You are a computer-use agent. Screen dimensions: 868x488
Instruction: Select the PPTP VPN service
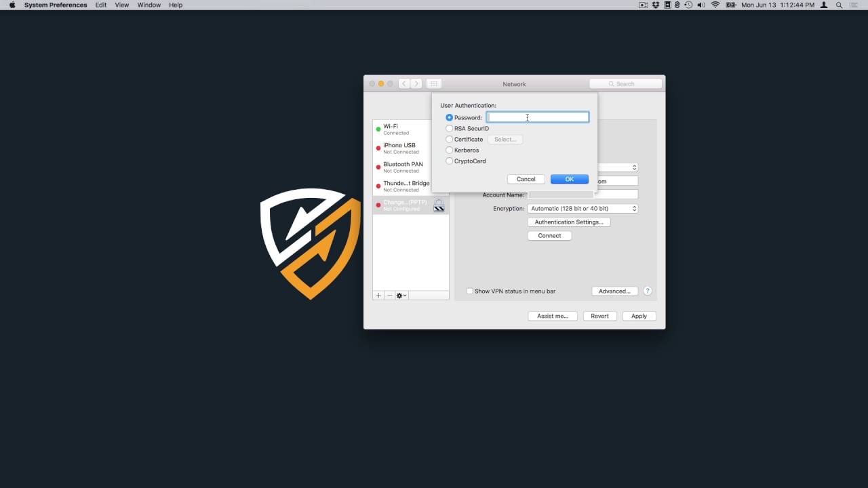click(411, 205)
